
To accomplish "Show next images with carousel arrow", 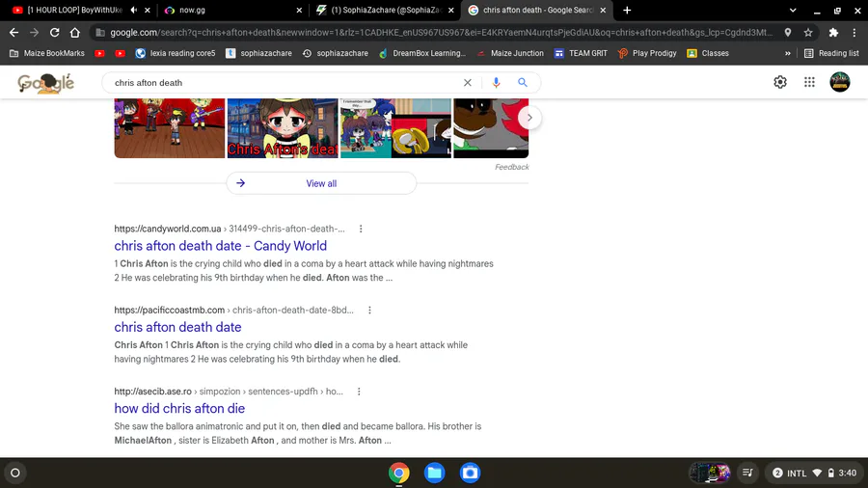I will (529, 118).
